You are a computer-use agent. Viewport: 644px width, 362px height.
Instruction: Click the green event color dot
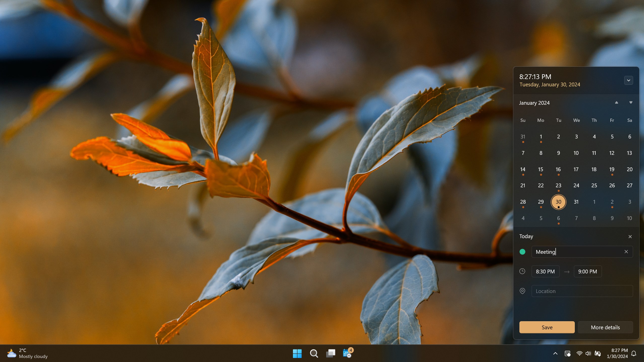click(x=522, y=252)
